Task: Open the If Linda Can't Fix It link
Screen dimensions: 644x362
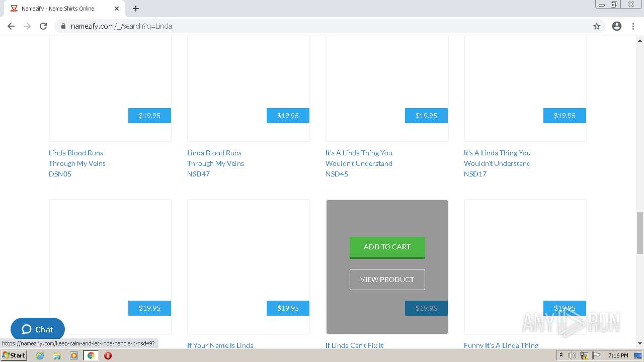Action: (355, 345)
